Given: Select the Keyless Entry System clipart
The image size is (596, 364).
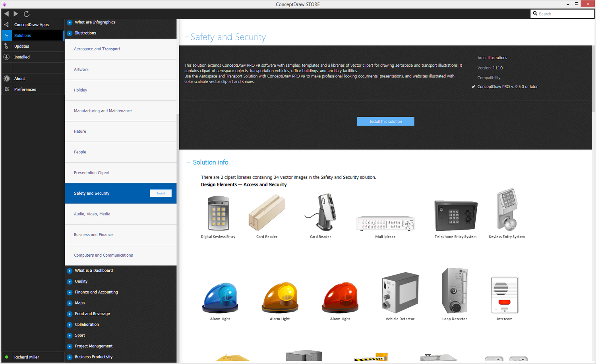Looking at the screenshot, I should click(507, 209).
